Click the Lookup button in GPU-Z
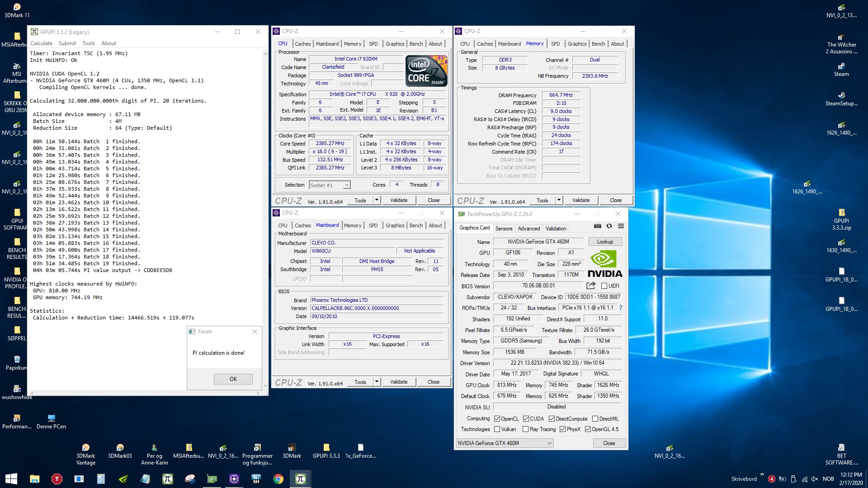This screenshot has width=868, height=488. pos(605,242)
